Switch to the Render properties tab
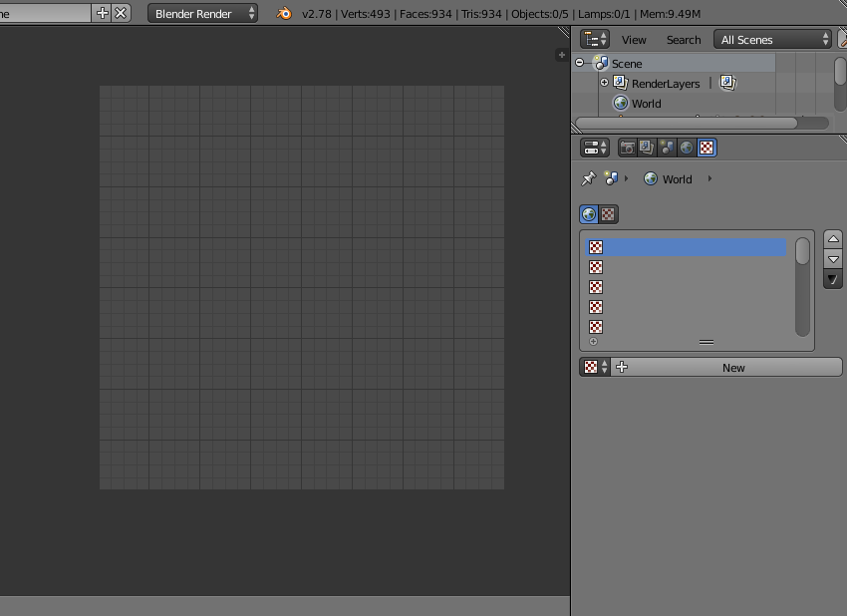Screen dimensions: 847x616 [627, 148]
